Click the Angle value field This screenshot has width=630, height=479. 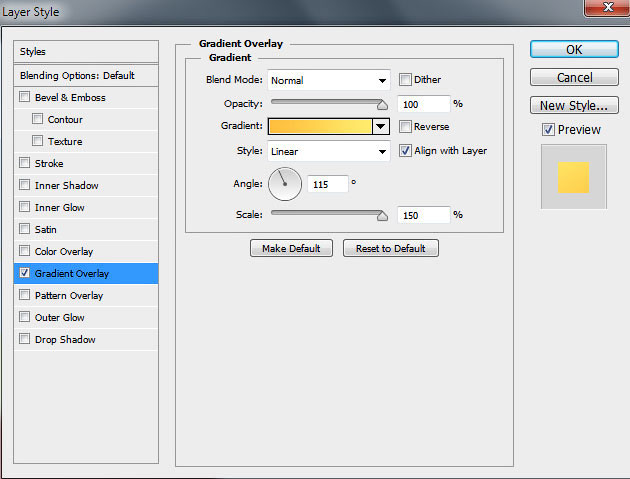click(x=327, y=184)
